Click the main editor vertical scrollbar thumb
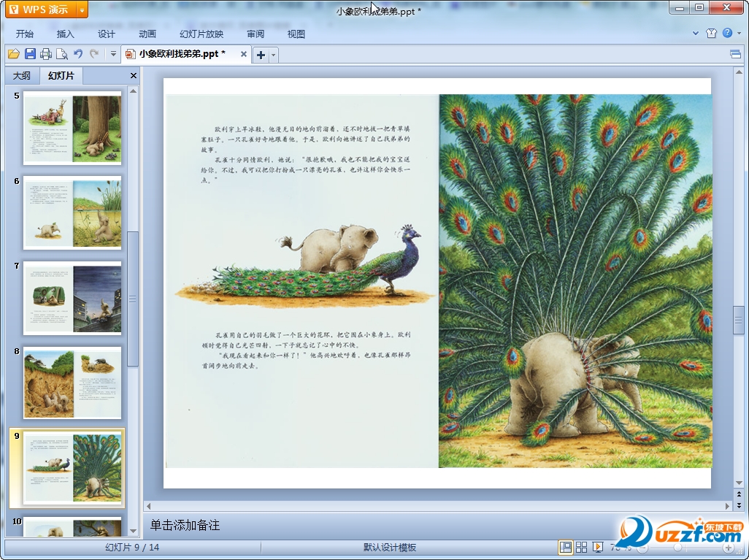 (x=739, y=320)
